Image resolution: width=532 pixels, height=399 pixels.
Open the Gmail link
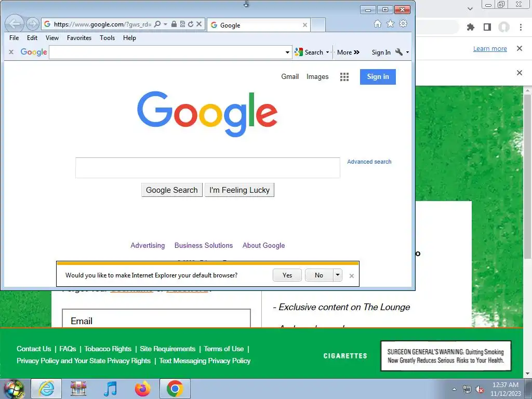[290, 77]
